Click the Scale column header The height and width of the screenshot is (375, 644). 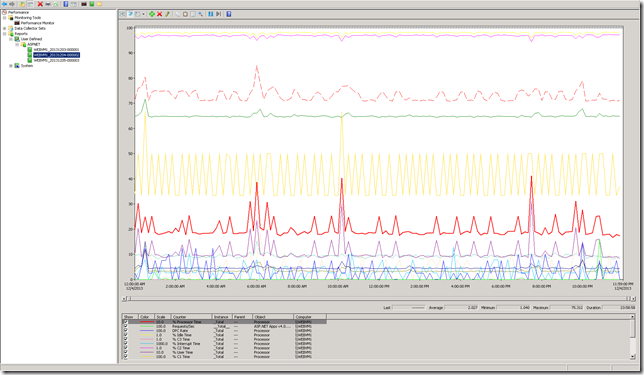click(163, 317)
